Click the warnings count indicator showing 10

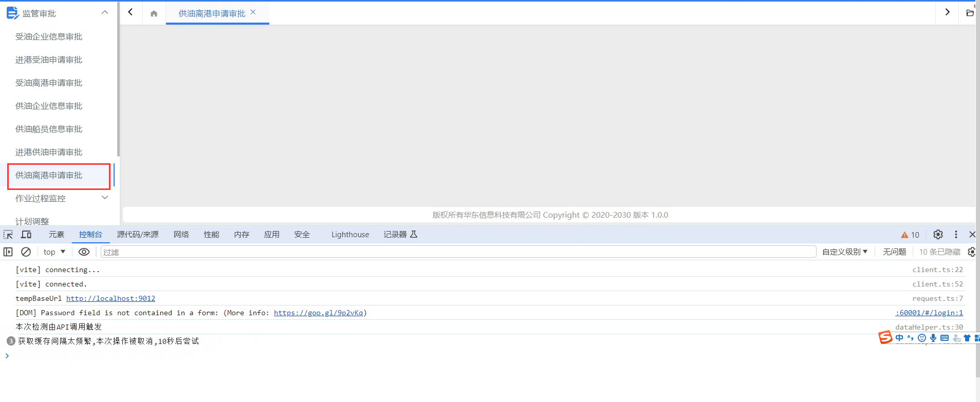(x=910, y=235)
